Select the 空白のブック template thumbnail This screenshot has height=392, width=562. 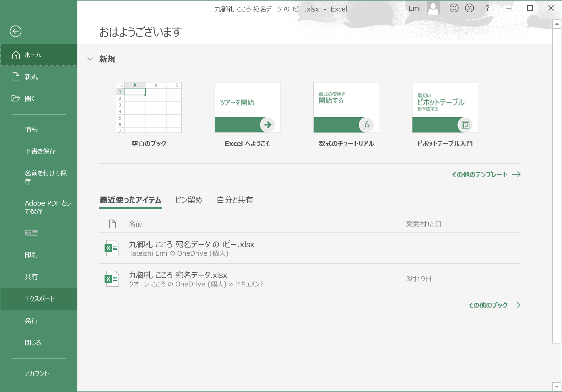coord(149,108)
